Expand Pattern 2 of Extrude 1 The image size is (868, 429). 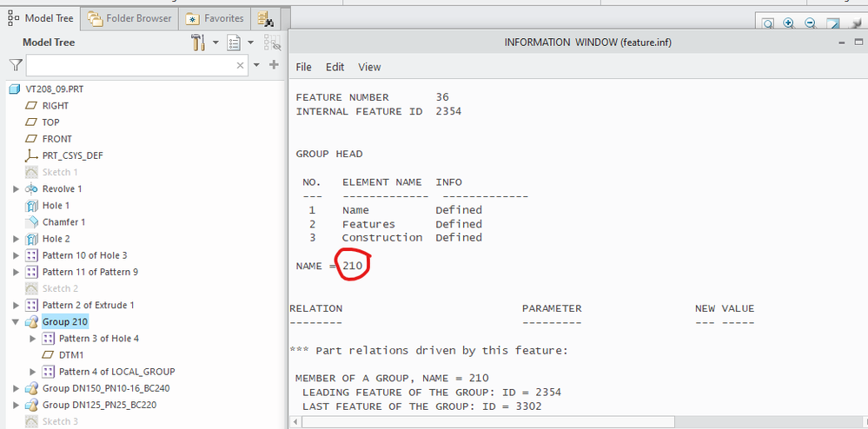[x=16, y=305]
